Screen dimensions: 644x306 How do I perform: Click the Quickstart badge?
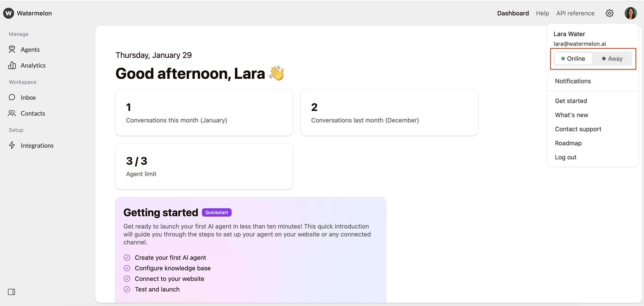[x=216, y=212]
